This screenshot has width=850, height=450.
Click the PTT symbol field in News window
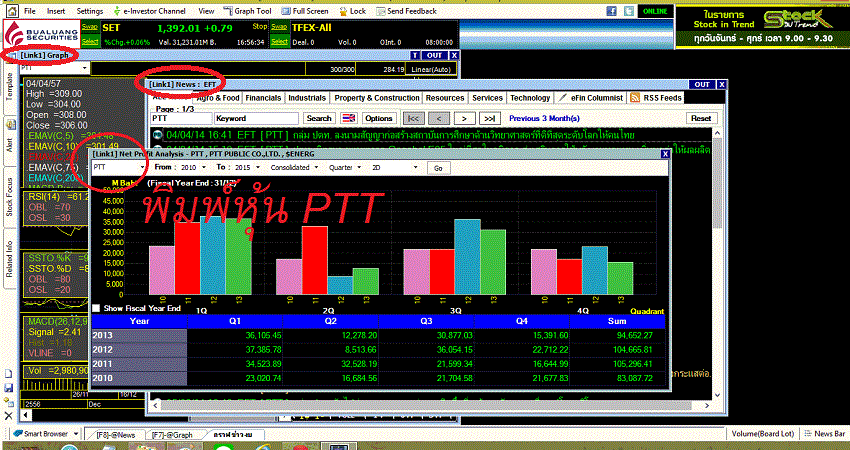[181, 118]
